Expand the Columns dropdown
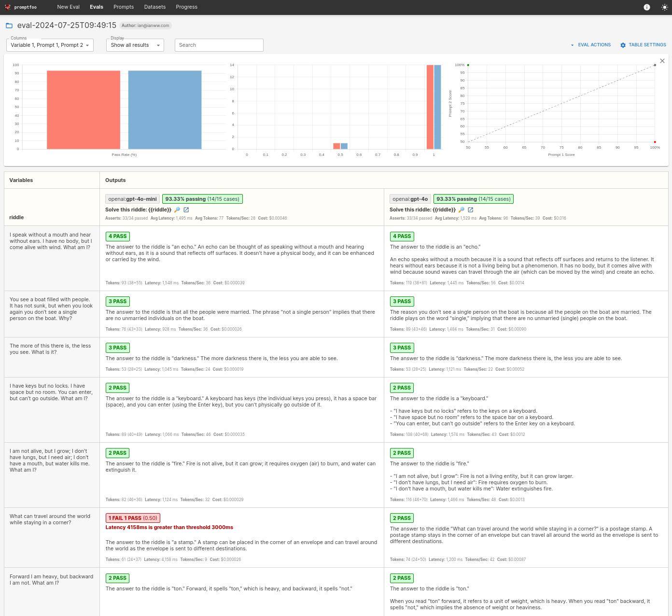The width and height of the screenshot is (672, 616). (x=50, y=45)
